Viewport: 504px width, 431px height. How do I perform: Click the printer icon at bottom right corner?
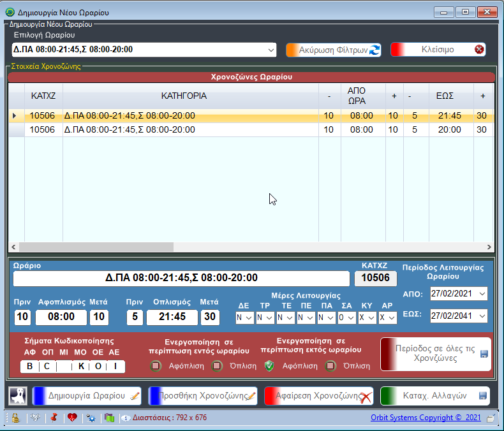coord(490,418)
